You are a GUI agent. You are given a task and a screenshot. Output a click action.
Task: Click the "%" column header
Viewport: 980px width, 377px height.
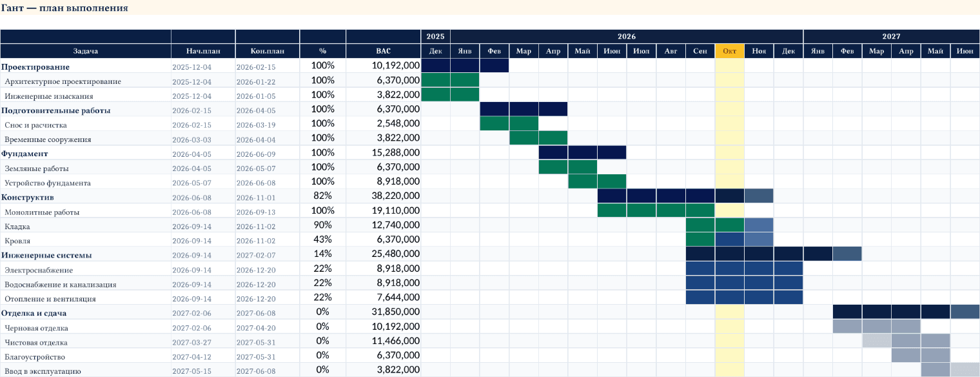[323, 51]
